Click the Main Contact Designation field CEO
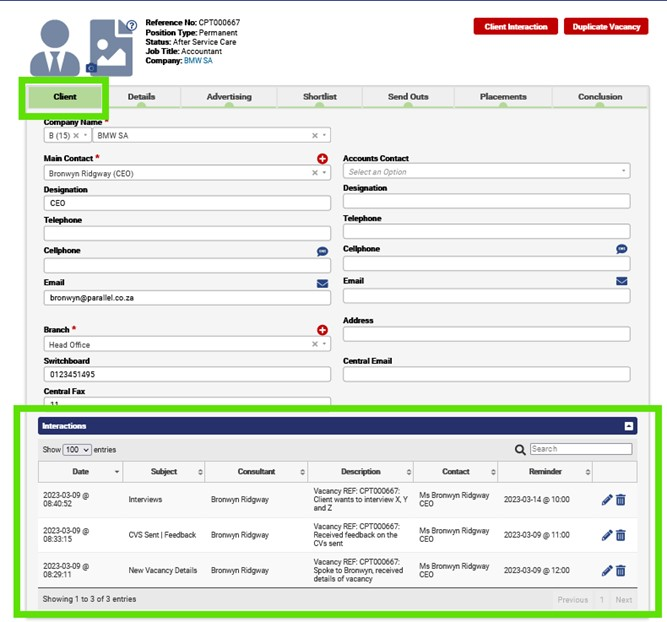Viewport: 667px width, 622px height. pyautogui.click(x=187, y=203)
